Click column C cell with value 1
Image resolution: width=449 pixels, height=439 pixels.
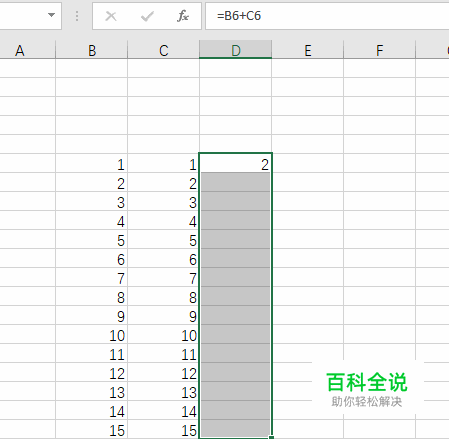[164, 163]
